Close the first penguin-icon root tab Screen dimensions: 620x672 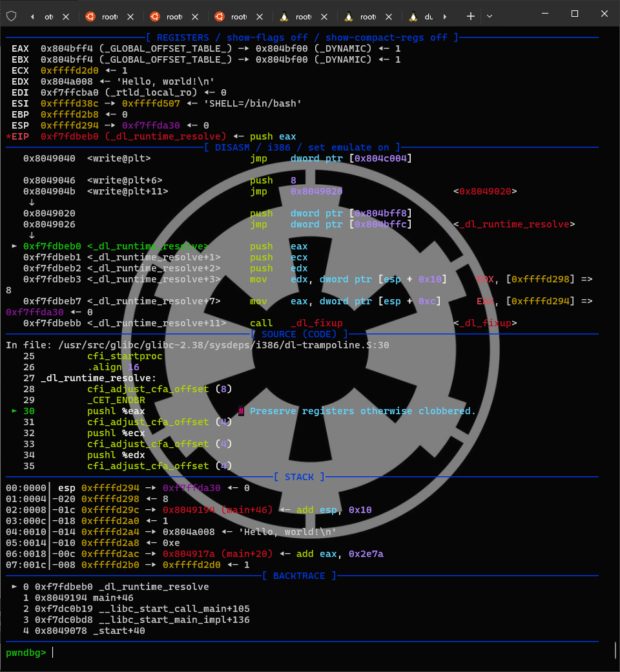tap(324, 17)
